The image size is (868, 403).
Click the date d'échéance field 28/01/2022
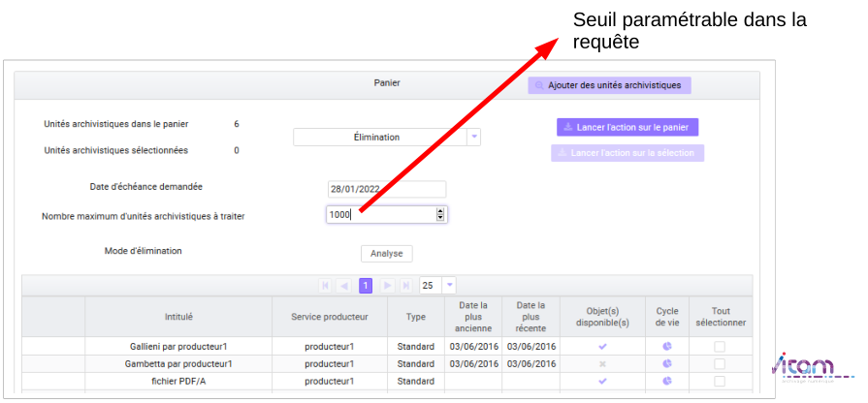(x=386, y=189)
